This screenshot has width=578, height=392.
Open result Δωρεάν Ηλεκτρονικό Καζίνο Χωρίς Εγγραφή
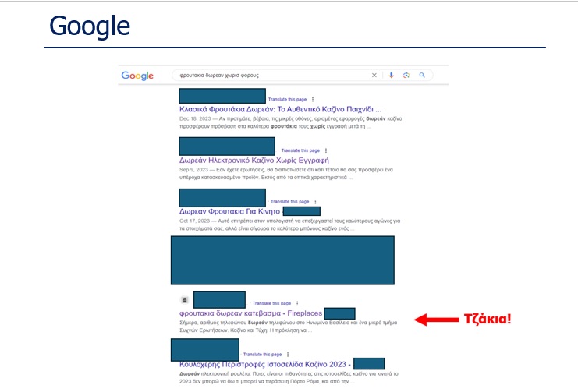254,161
